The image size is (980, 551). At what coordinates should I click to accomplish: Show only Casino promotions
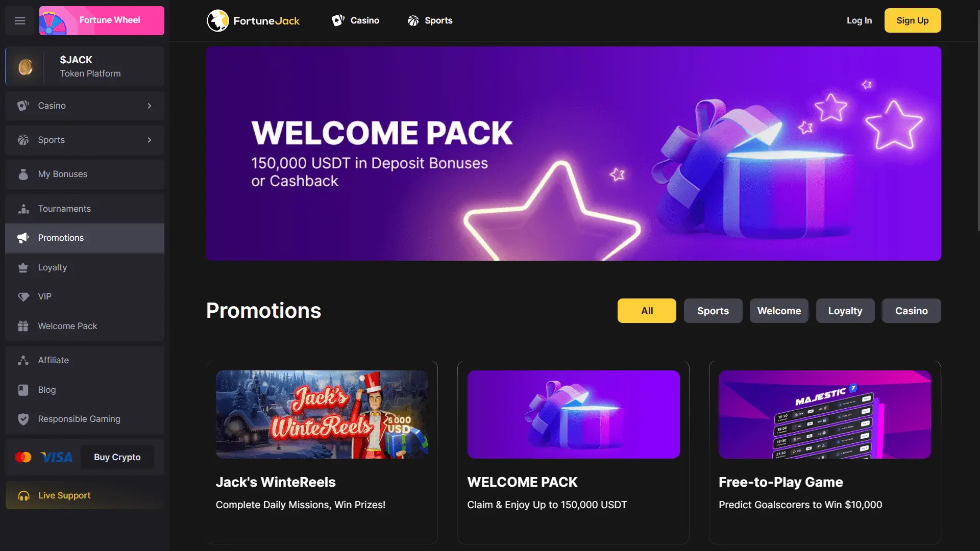click(911, 311)
